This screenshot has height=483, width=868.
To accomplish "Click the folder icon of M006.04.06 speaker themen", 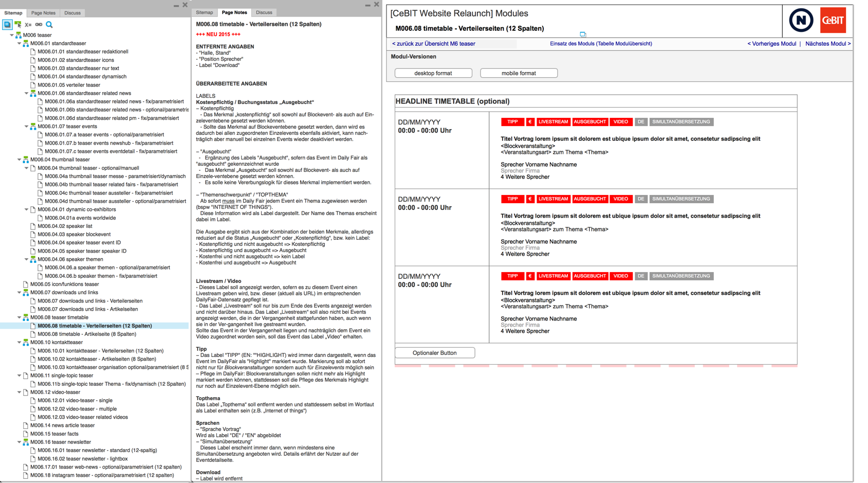I will [33, 259].
